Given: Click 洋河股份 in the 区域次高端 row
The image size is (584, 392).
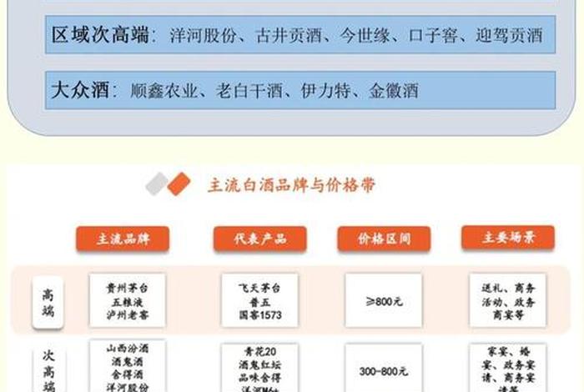Looking at the screenshot, I should [x=203, y=35].
